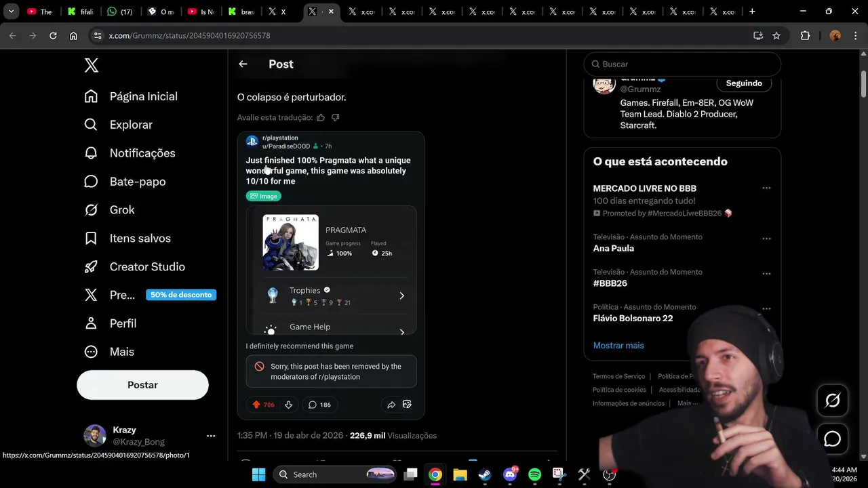Open options dots for Ana Paula trend
This screenshot has width=868, height=488.
[x=766, y=239]
